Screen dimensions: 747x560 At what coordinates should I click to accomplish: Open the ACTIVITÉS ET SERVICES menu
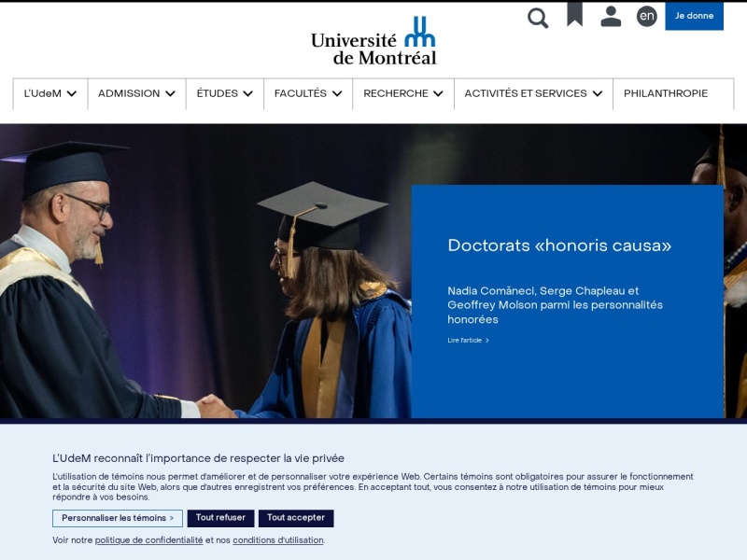point(533,94)
